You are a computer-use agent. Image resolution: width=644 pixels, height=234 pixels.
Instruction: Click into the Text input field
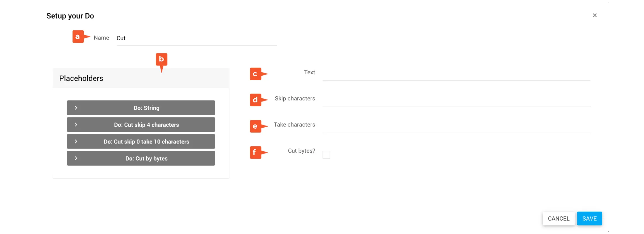pyautogui.click(x=456, y=74)
